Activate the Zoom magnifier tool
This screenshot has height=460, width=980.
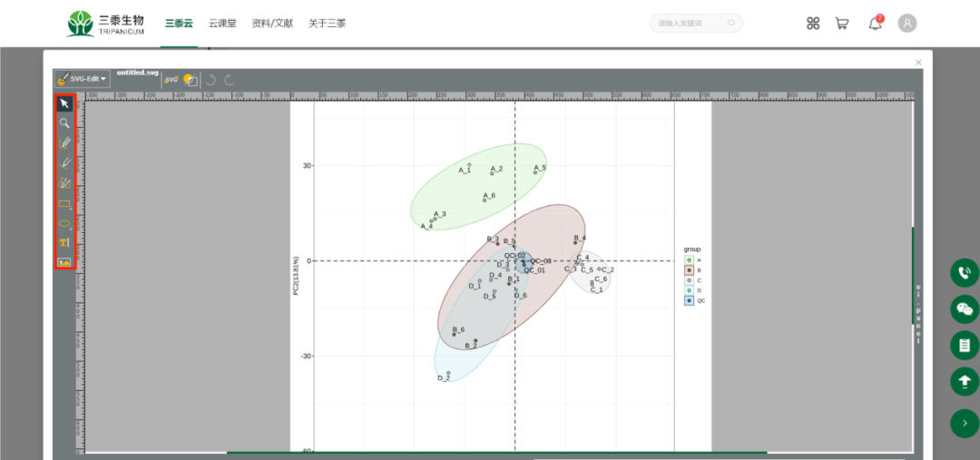pos(64,122)
